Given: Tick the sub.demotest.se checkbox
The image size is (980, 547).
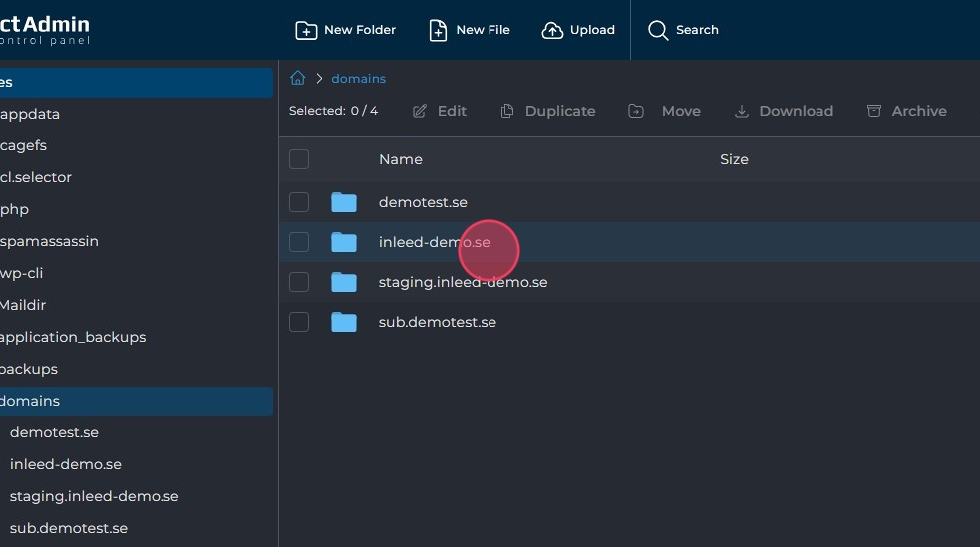Looking at the screenshot, I should pyautogui.click(x=299, y=322).
